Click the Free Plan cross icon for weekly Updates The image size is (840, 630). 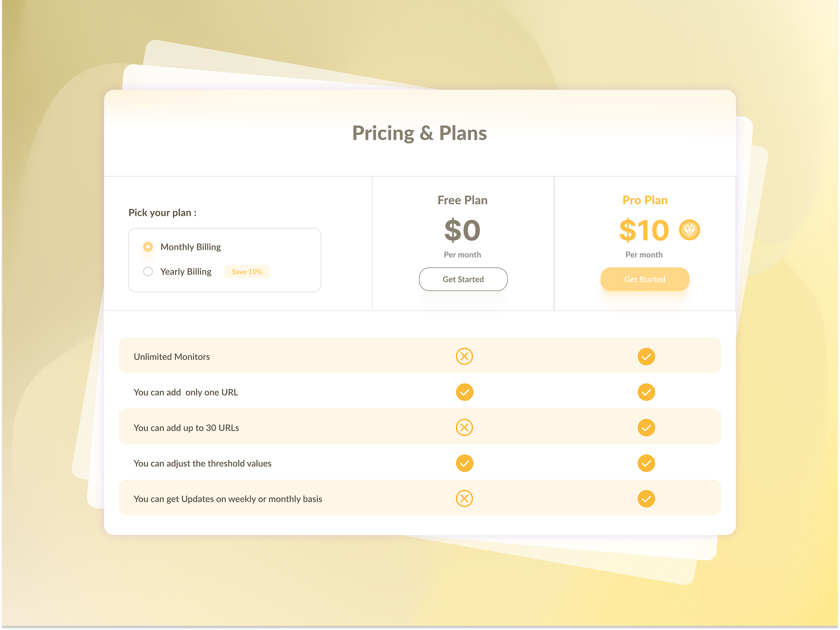(464, 499)
